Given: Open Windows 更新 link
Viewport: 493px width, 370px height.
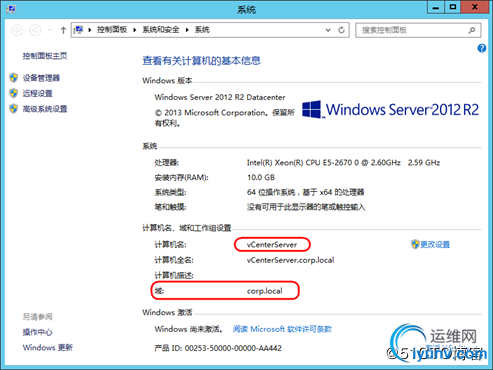Looking at the screenshot, I should 48,347.
